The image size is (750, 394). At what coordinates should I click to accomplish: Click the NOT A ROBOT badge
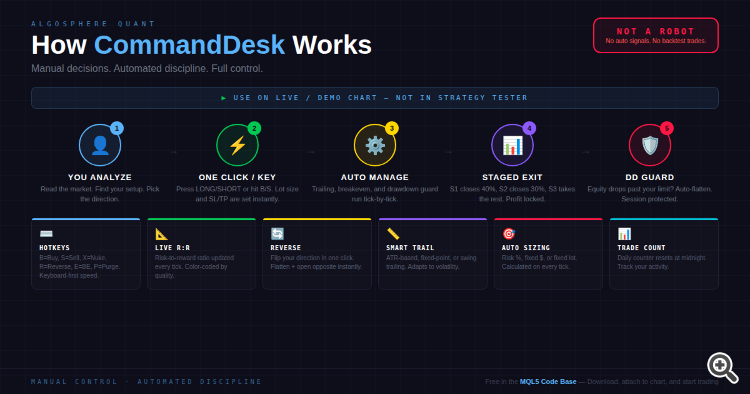(655, 35)
